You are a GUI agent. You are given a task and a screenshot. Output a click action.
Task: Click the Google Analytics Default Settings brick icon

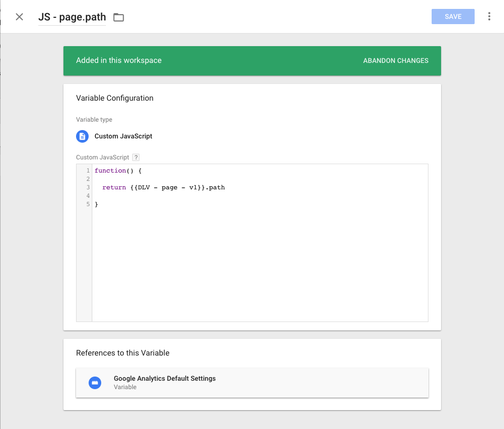click(x=94, y=382)
